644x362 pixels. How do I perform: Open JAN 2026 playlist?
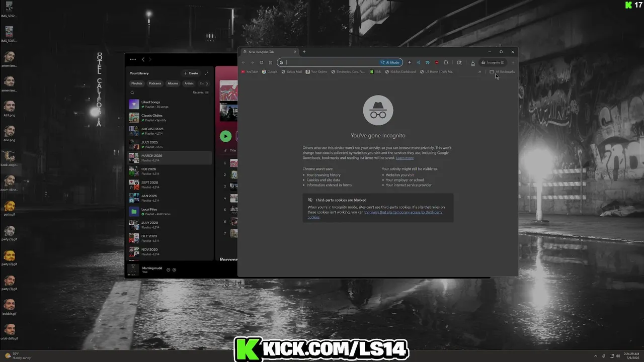170,198
